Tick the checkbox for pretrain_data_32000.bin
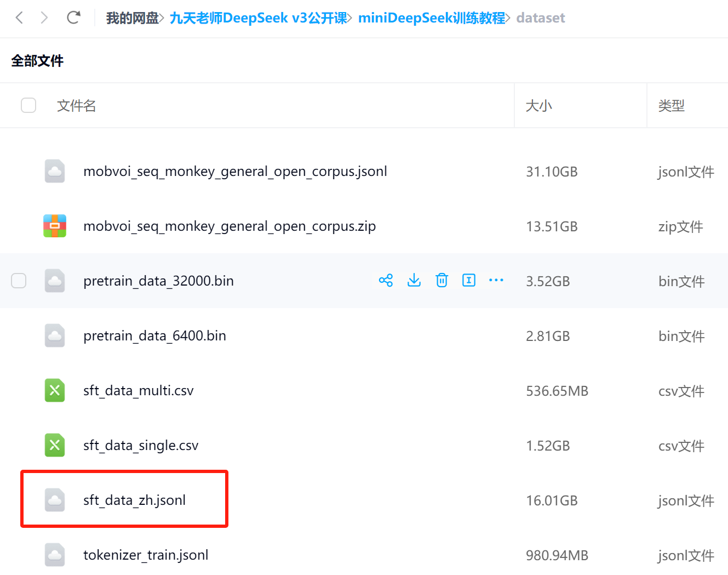The height and width of the screenshot is (575, 728). click(x=19, y=281)
